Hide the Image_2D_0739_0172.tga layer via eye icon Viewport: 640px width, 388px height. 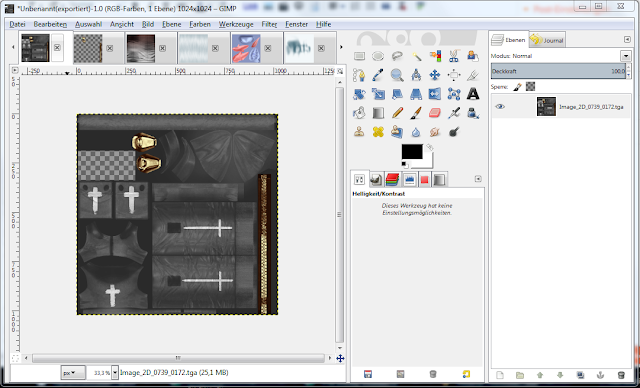(x=500, y=106)
